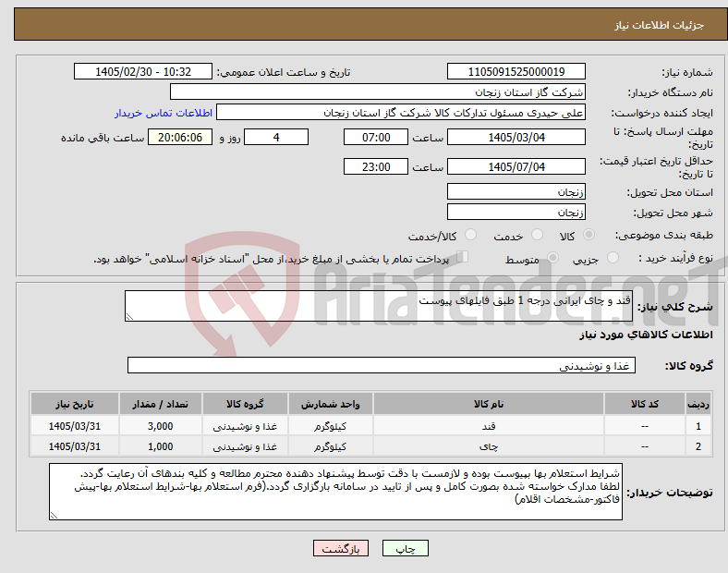Click the کیلوگرم unit in the قند row
The height and width of the screenshot is (573, 728).
coord(330,426)
